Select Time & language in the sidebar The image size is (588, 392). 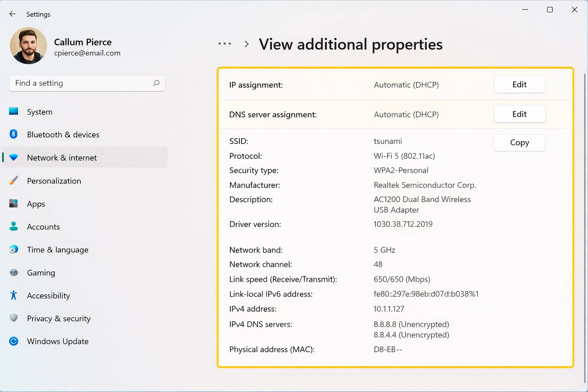[57, 249]
